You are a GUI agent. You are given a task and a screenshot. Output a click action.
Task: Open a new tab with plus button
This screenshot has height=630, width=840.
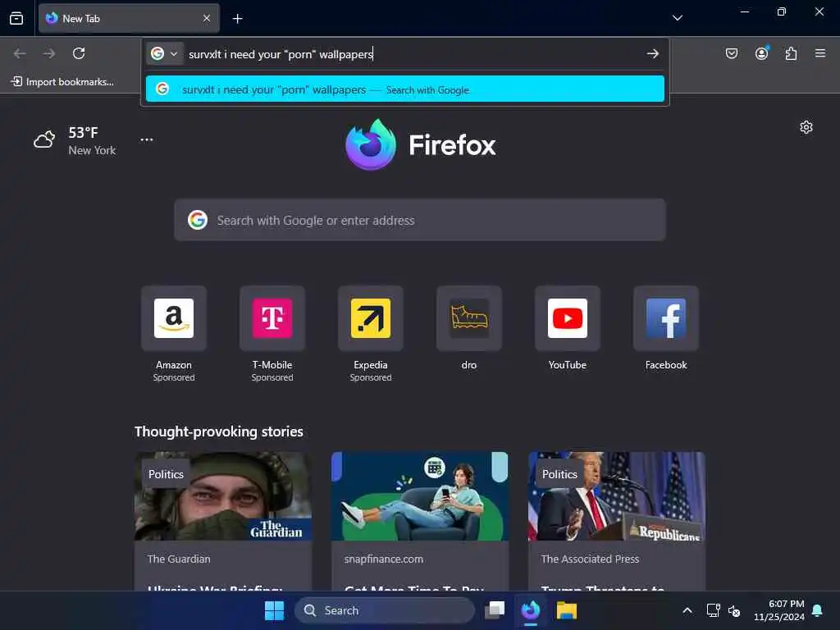click(x=237, y=19)
